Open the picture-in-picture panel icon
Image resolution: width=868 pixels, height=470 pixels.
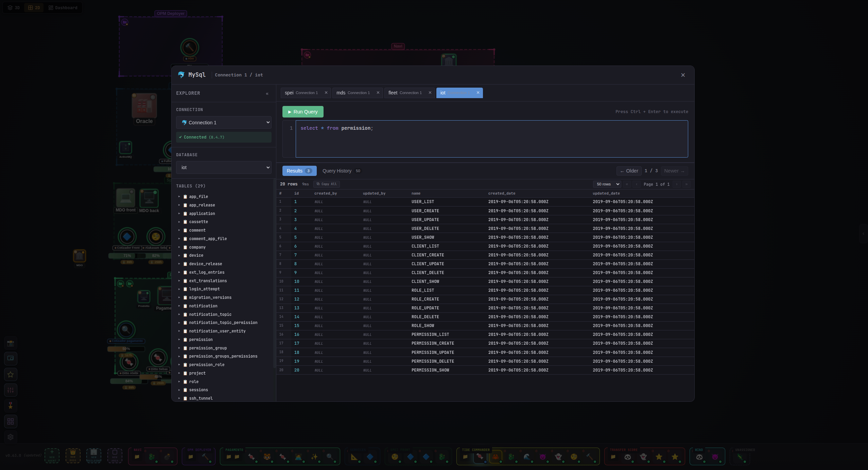coord(11,358)
